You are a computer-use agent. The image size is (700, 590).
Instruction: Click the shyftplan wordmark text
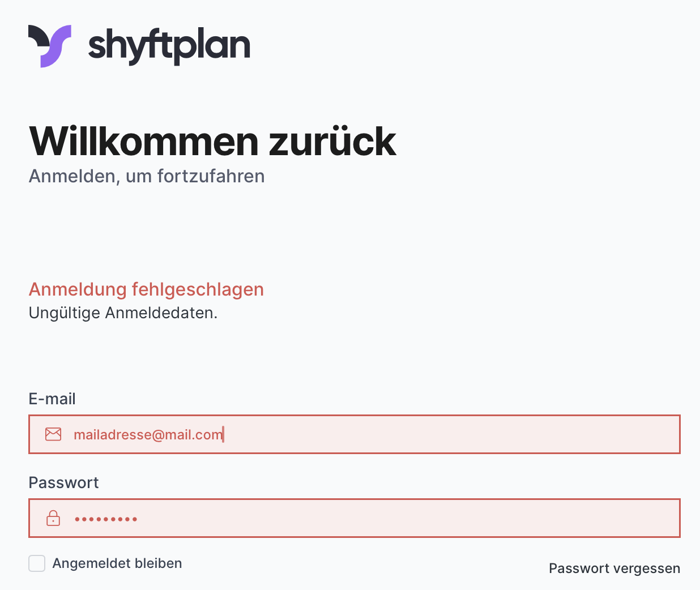169,46
